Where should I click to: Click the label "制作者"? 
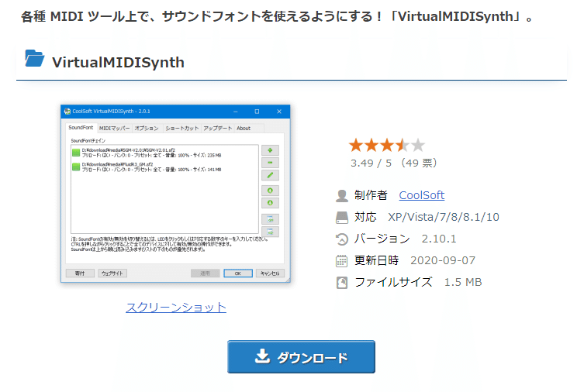coord(371,195)
